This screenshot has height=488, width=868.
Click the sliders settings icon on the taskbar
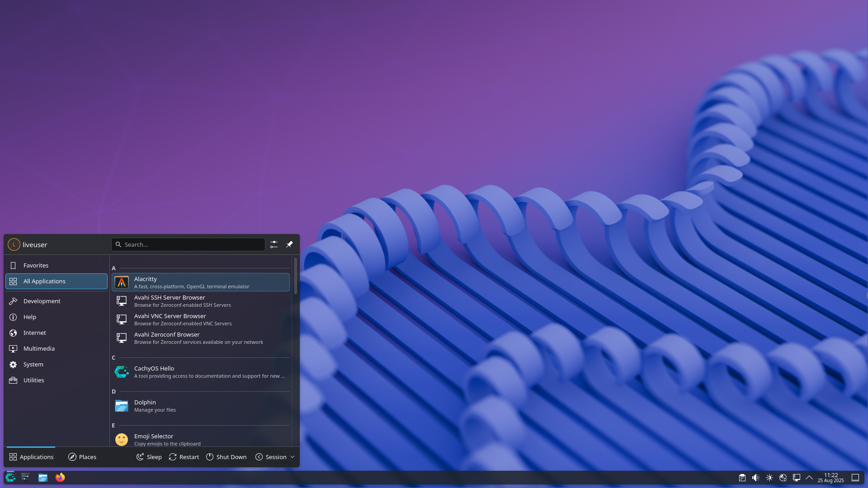point(26,477)
